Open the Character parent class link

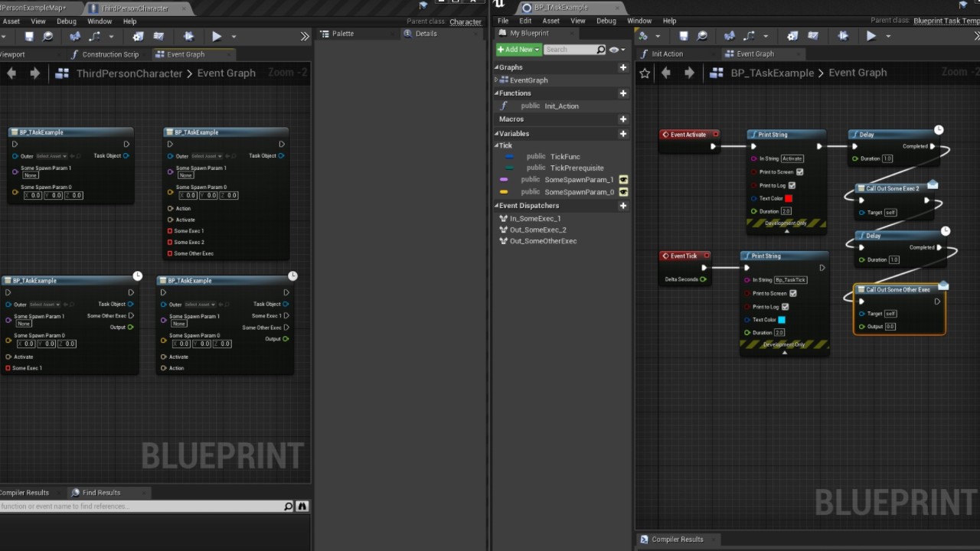[465, 22]
